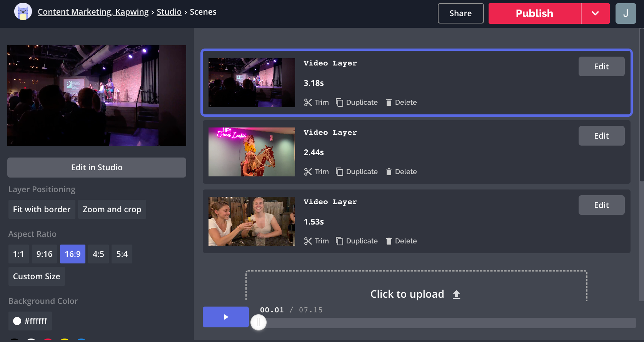Delete the 3.18s video layer
Screen dimensions: 644x342
coord(401,102)
